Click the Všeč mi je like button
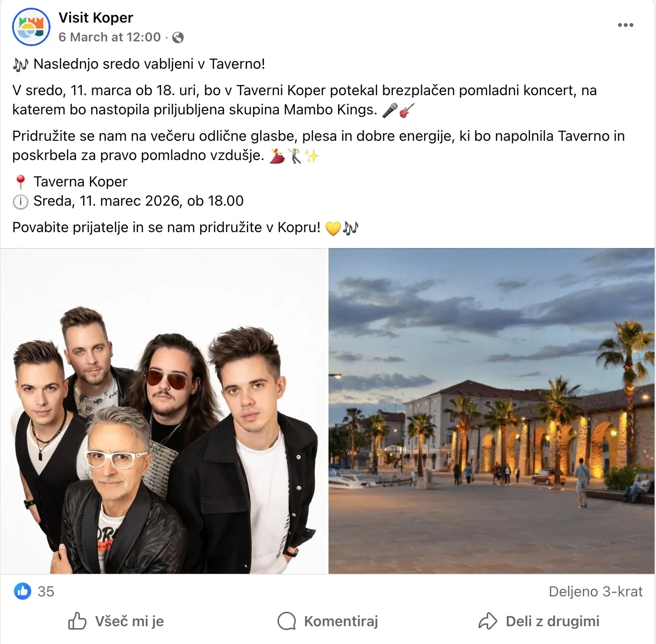 point(116,621)
